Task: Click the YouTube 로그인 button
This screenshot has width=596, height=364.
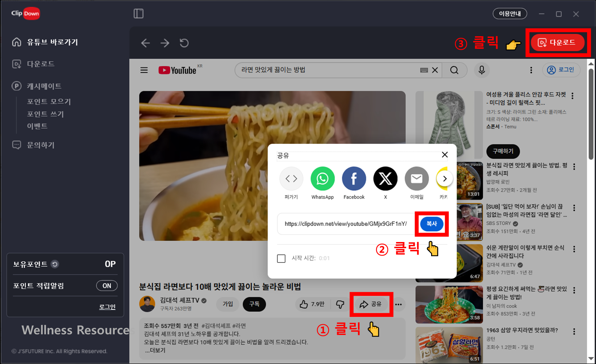Action: tap(561, 70)
